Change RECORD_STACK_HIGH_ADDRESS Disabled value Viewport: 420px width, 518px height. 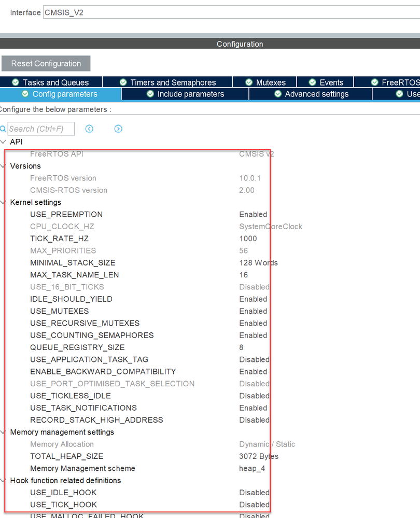tap(255, 420)
